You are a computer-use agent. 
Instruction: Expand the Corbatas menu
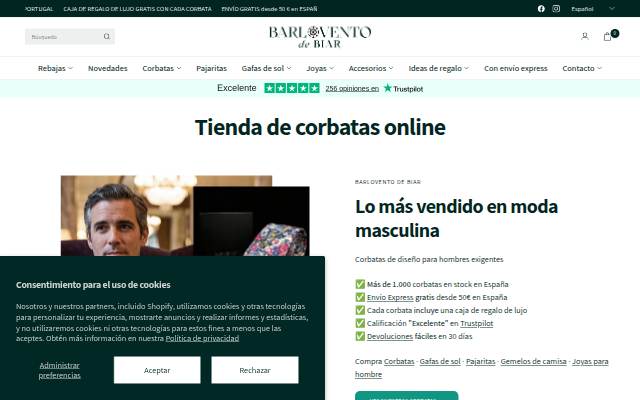point(162,68)
